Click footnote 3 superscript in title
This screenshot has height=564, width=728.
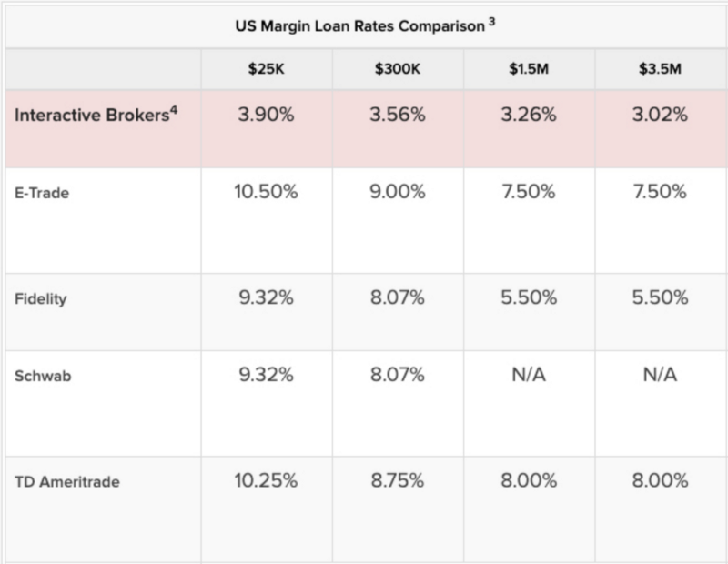pyautogui.click(x=491, y=20)
